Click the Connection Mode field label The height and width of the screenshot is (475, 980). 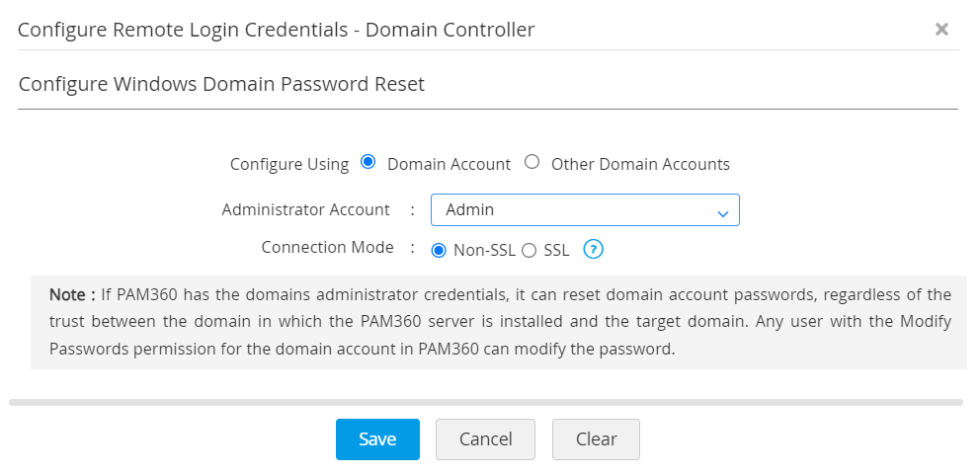327,247
